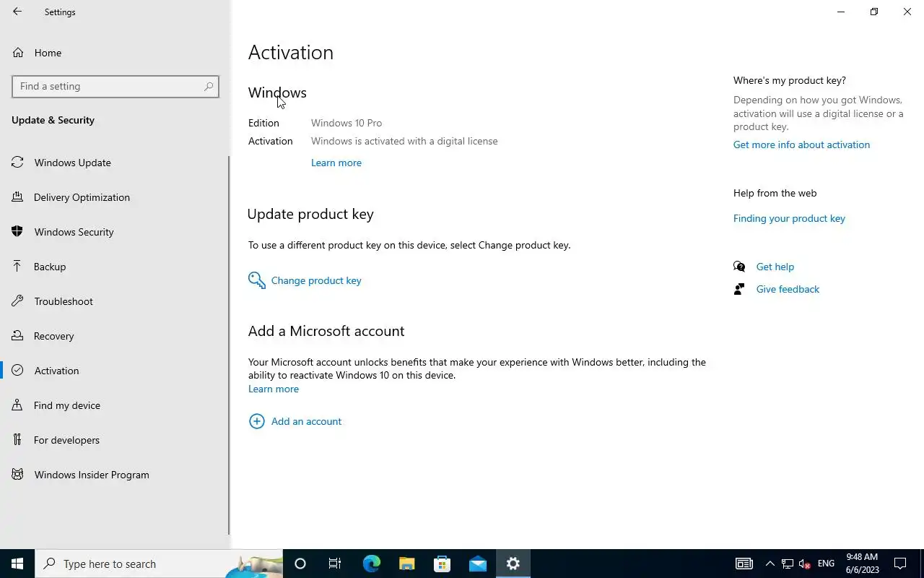
Task: Click the taskbar Type here to search box
Action: 159,564
